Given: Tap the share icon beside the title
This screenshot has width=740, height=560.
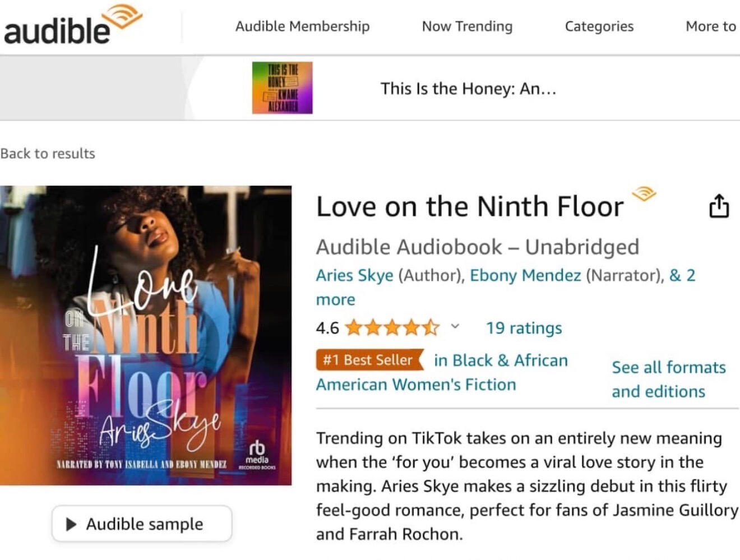Looking at the screenshot, I should (x=719, y=206).
